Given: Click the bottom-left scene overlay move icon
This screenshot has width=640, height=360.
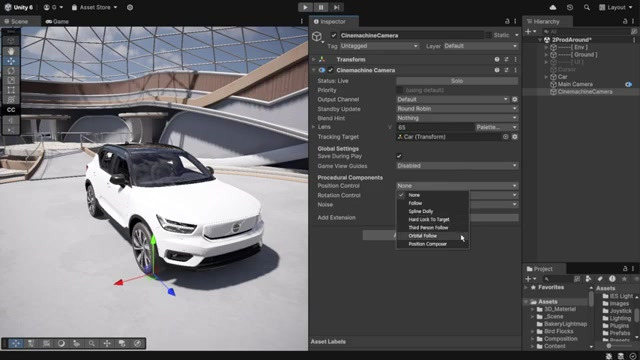Looking at the screenshot, I should coord(16,344).
